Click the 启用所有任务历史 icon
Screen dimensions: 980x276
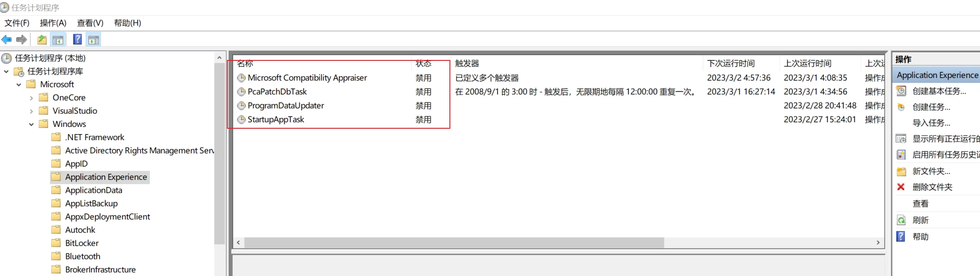[902, 155]
